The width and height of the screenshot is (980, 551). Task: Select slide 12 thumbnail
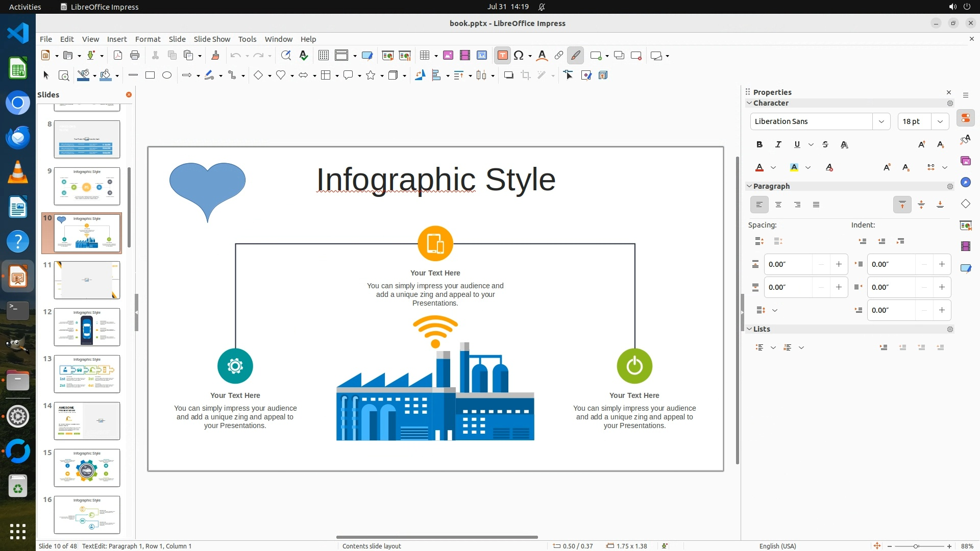(x=87, y=327)
